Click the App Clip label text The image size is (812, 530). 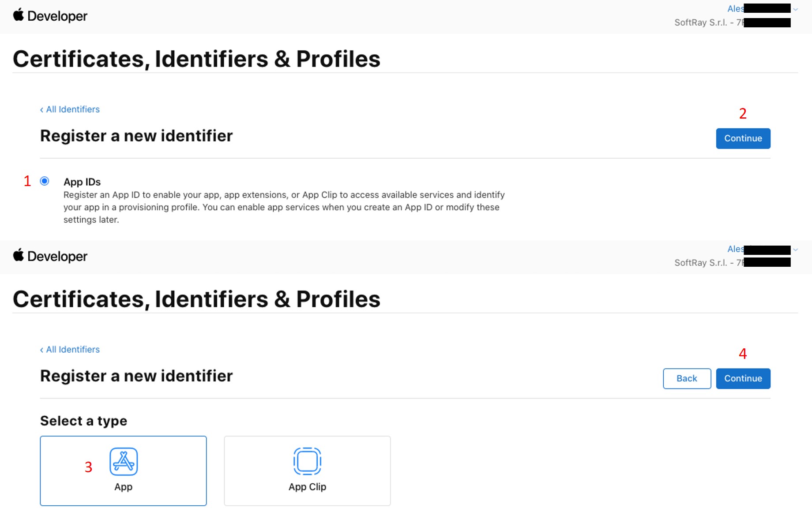pos(307,487)
